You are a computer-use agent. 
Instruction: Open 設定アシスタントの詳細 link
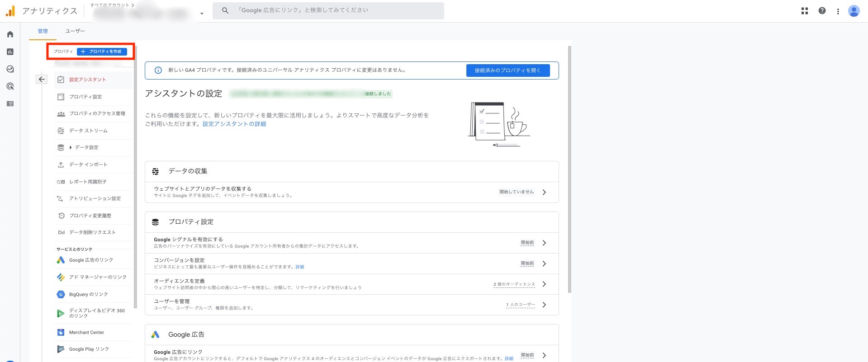pyautogui.click(x=234, y=124)
